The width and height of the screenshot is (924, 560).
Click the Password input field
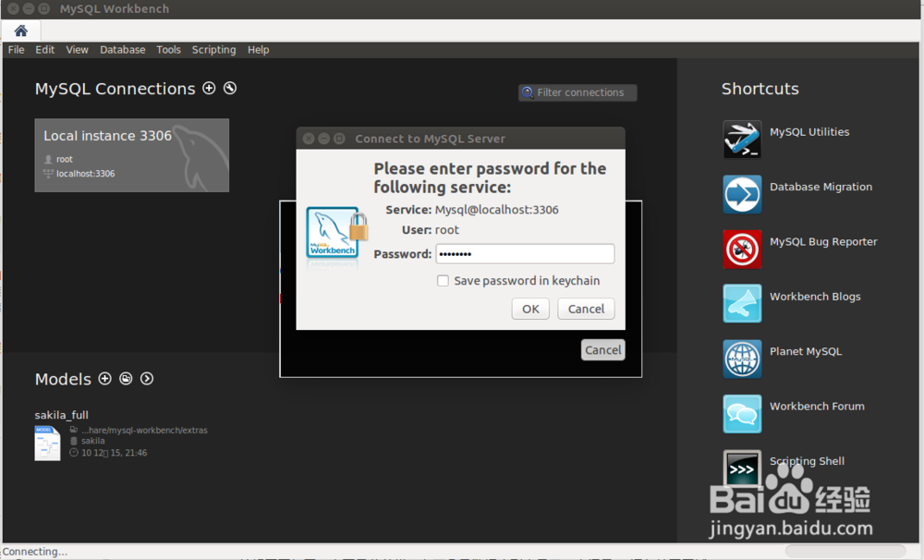pos(525,254)
